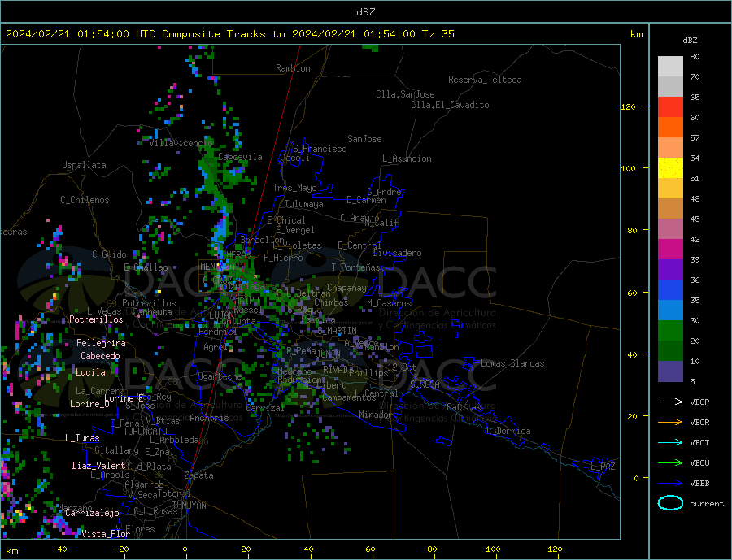Click the 'Clla.SanJose' map label
732x560 pixels.
click(x=405, y=94)
